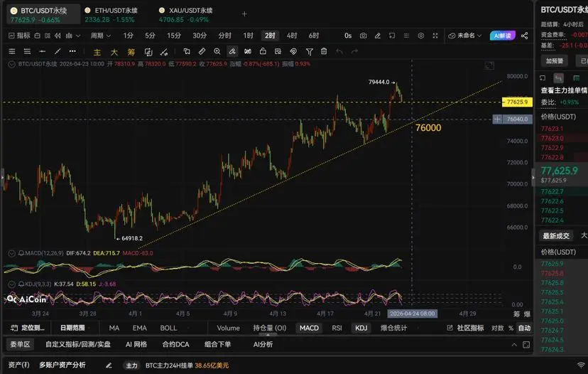Collapse the bottom panel chevron

[x=514, y=345]
